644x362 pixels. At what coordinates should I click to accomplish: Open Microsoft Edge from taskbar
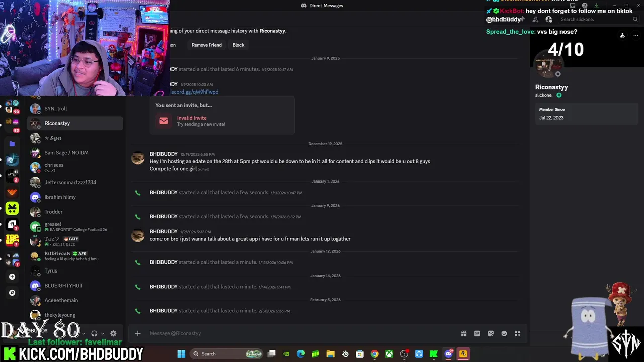(x=301, y=354)
